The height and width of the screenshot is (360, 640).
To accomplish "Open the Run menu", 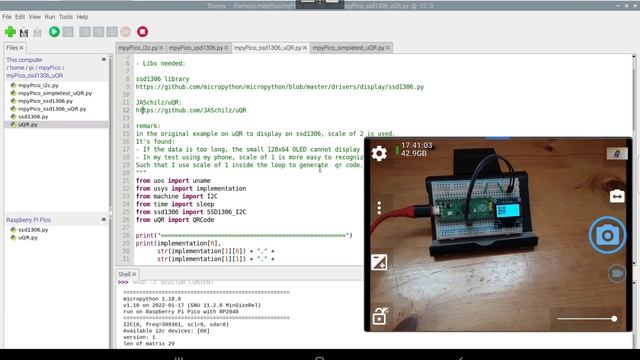I will point(50,17).
